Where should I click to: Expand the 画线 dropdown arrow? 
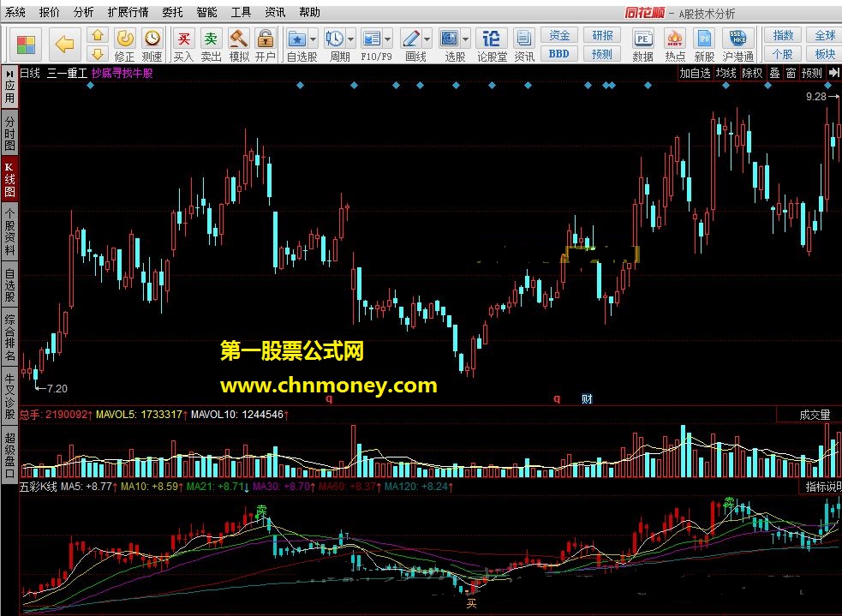point(427,39)
